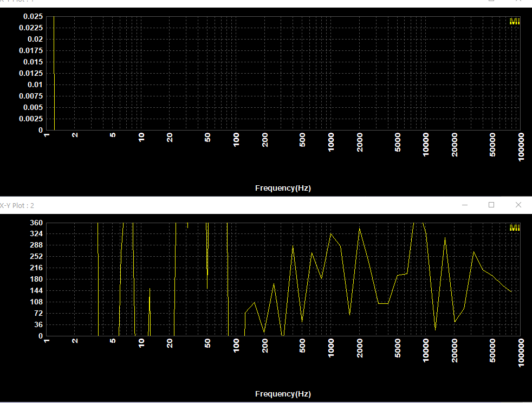Minimize the X-Y Plot : 2 window
532x403 pixels.
(x=465, y=205)
